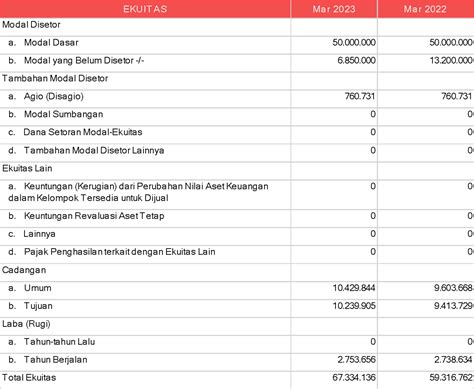The image size is (474, 389).
Task: Click the Modal Dasar Mar 2023 value 50.000.000
Action: tap(354, 43)
